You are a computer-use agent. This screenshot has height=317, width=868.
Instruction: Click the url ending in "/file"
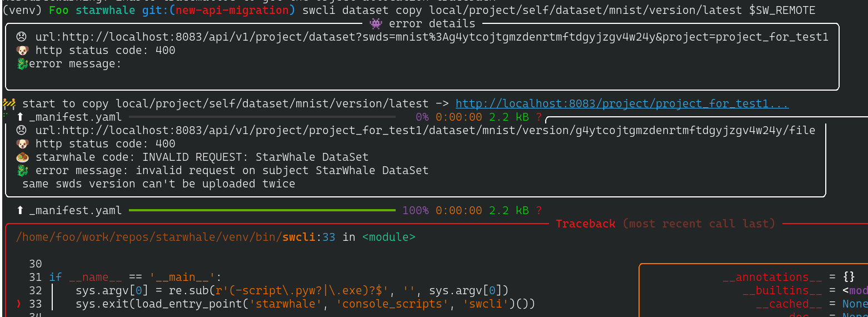(x=425, y=131)
